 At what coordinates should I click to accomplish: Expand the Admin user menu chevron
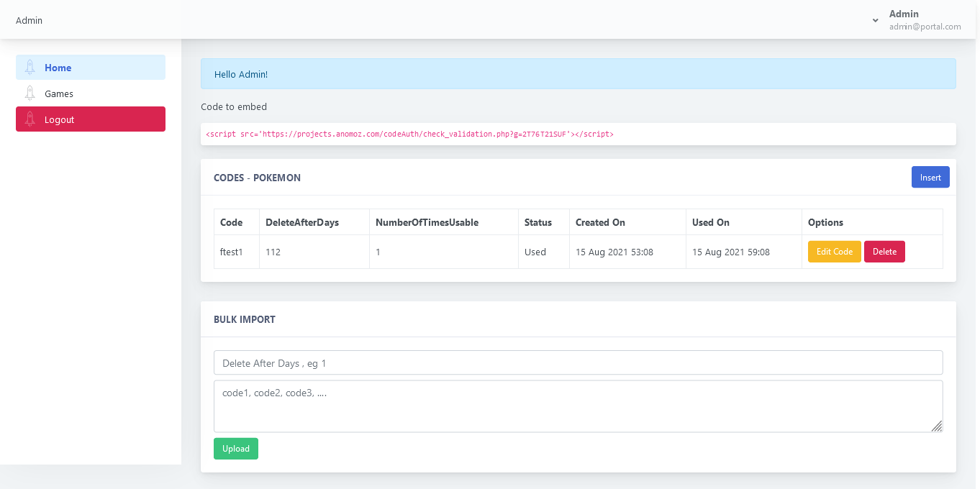click(875, 20)
